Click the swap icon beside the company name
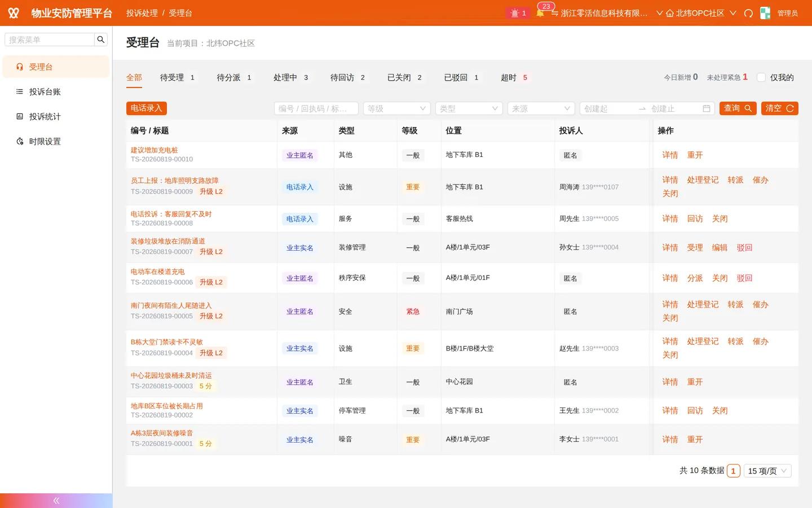The width and height of the screenshot is (812, 508). 555,13
